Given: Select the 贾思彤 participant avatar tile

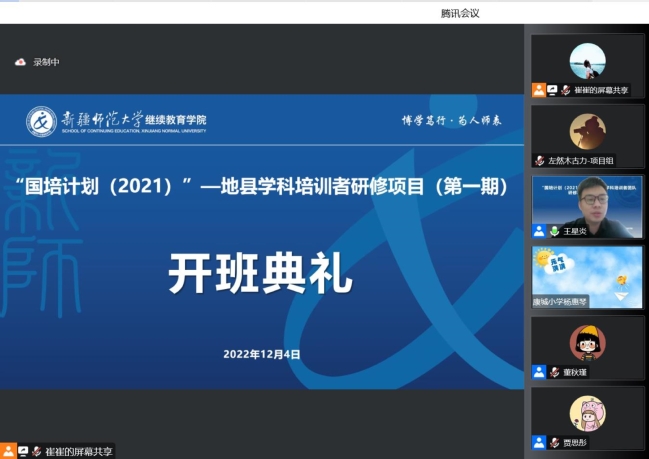Looking at the screenshot, I should pyautogui.click(x=587, y=414).
